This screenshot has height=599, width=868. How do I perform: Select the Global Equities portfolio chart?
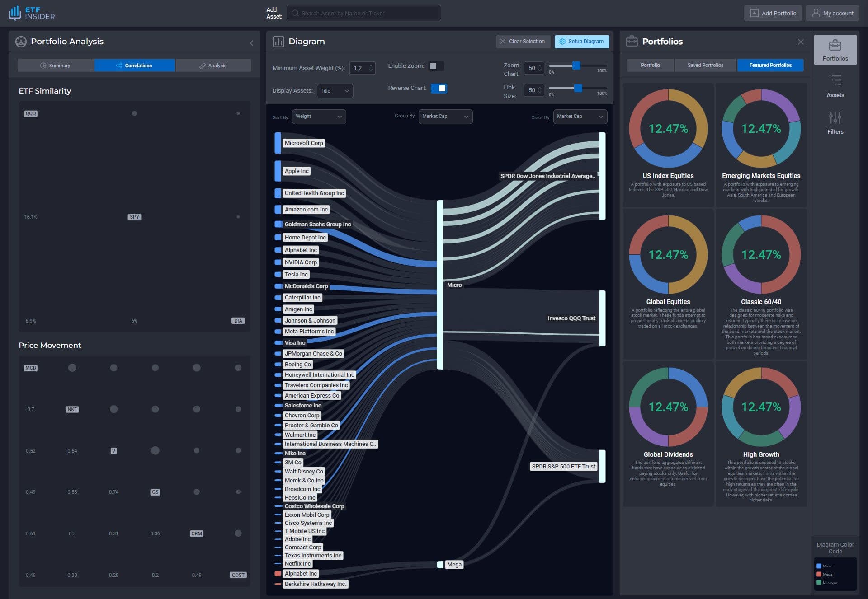coord(668,255)
